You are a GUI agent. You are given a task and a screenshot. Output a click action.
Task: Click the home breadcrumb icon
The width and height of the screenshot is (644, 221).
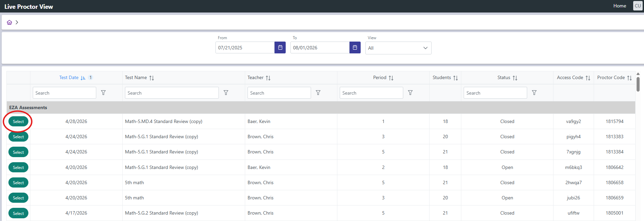(x=9, y=22)
